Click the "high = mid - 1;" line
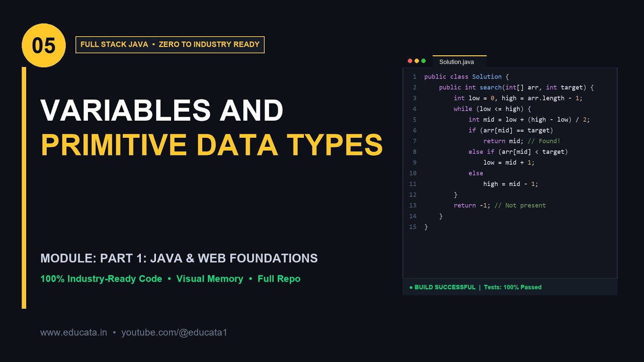 (x=511, y=184)
